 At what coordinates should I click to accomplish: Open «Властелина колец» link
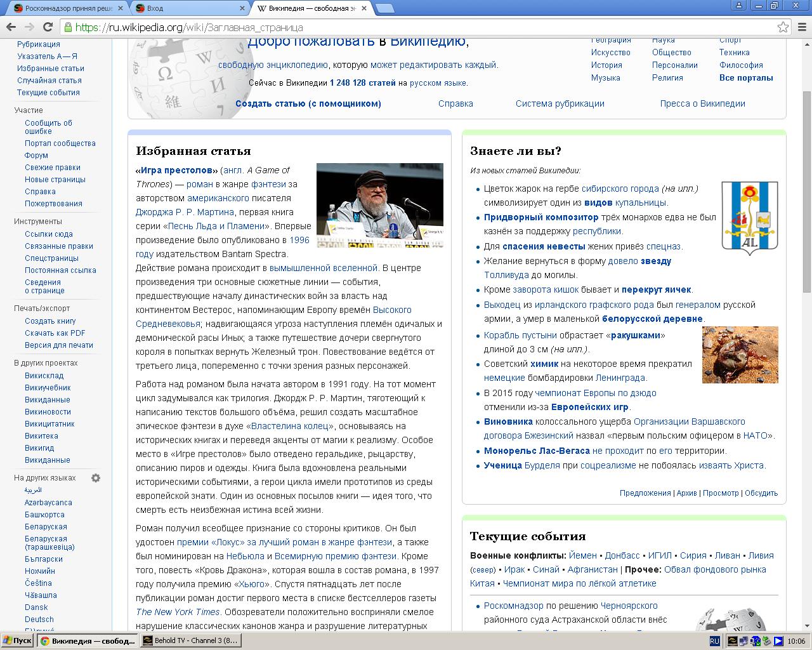[x=290, y=426]
